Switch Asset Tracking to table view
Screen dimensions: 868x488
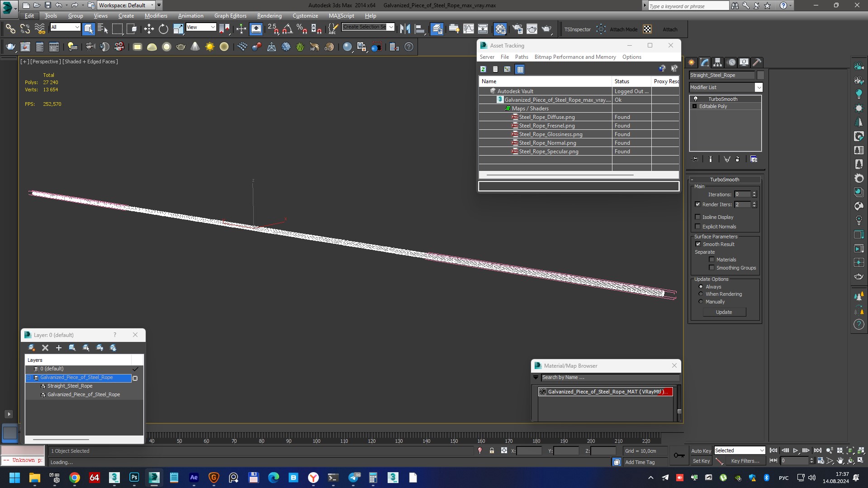point(520,69)
